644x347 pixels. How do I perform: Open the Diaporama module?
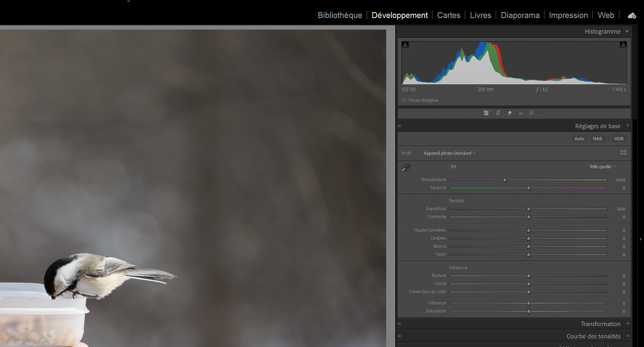tap(520, 15)
